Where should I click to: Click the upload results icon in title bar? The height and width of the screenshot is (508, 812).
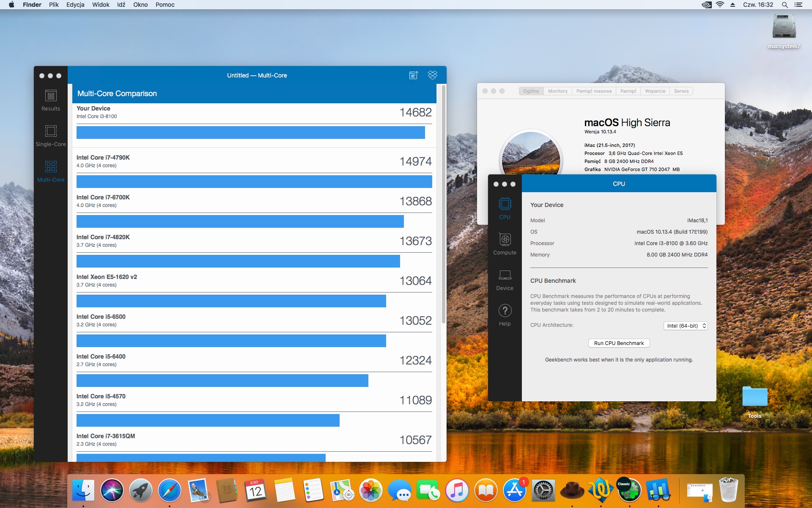tap(413, 75)
